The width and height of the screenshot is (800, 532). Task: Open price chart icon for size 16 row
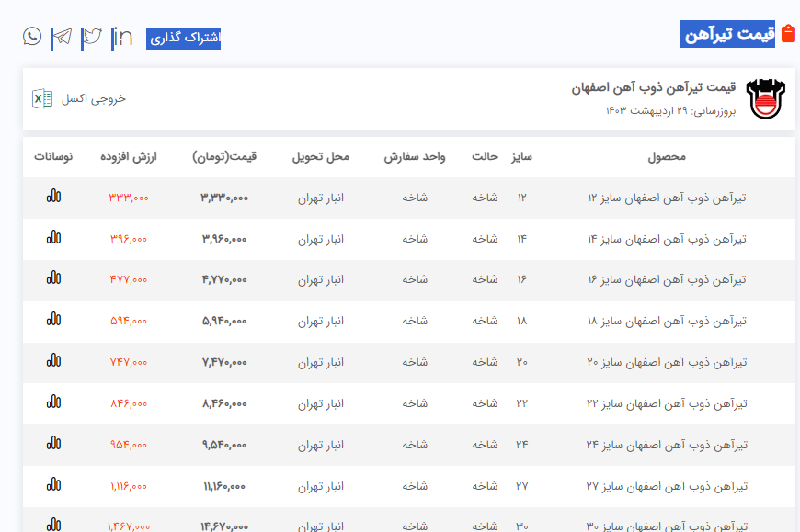(x=54, y=279)
